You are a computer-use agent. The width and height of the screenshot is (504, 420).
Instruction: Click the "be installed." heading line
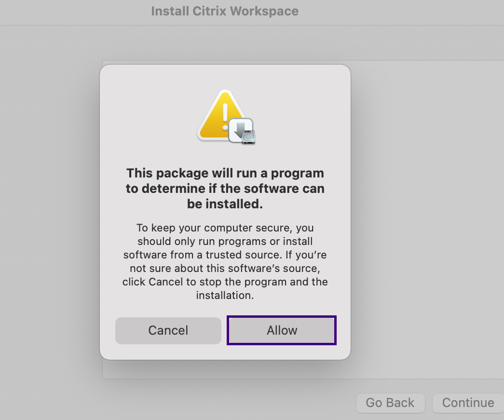[225, 204]
